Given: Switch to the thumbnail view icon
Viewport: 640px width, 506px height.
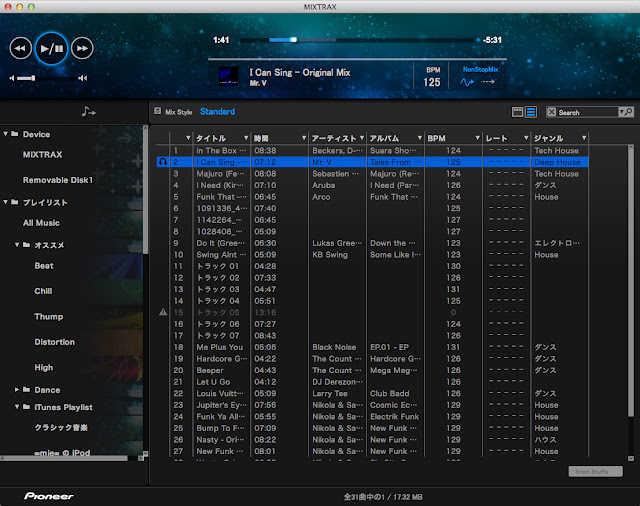Looking at the screenshot, I should (x=517, y=112).
